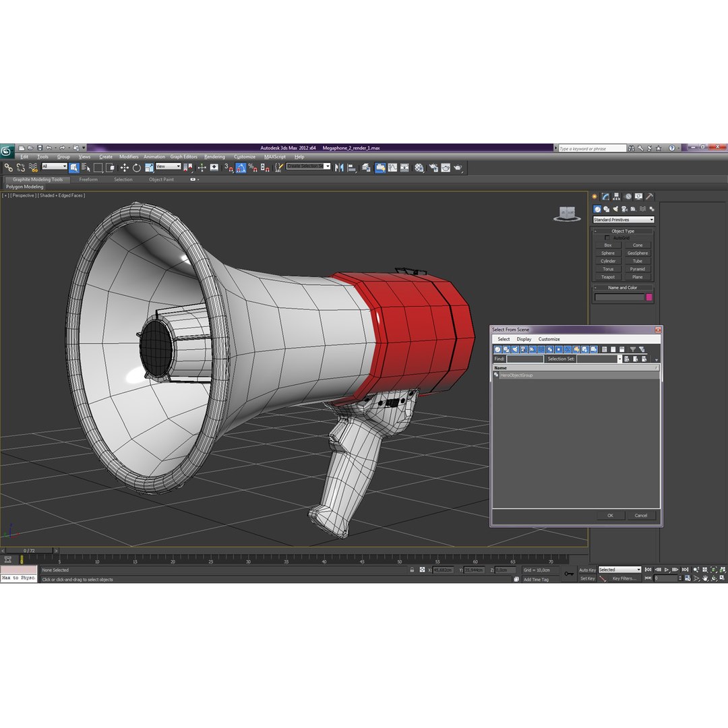Click the Select and Link tool

pyautogui.click(x=8, y=168)
